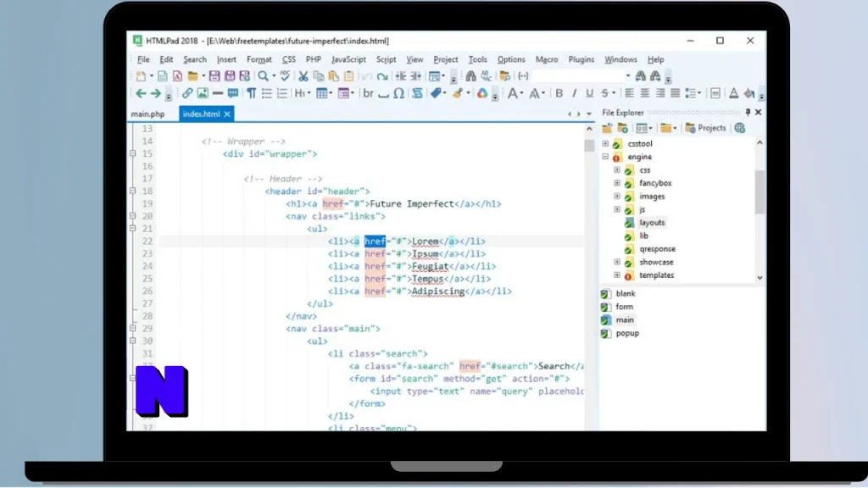This screenshot has width=868, height=488.
Task: Close the index.html tab
Action: [227, 114]
